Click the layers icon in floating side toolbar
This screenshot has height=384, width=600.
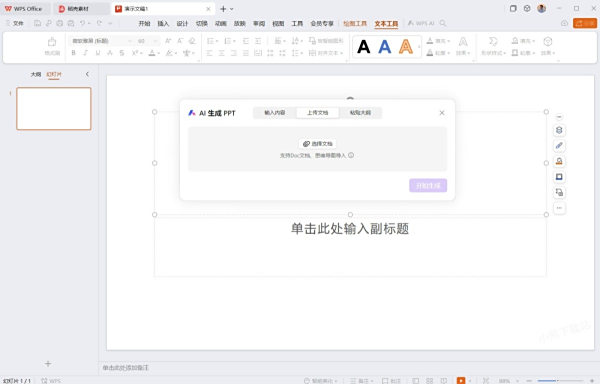tap(559, 130)
